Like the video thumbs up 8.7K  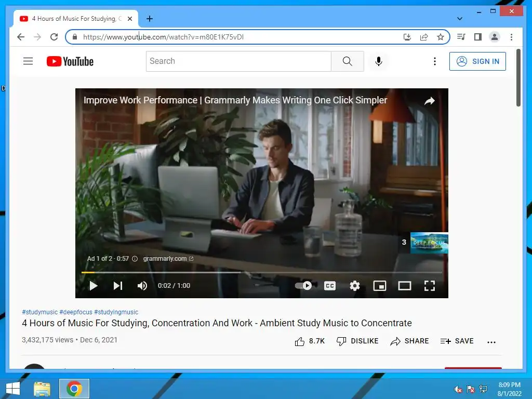(x=310, y=341)
